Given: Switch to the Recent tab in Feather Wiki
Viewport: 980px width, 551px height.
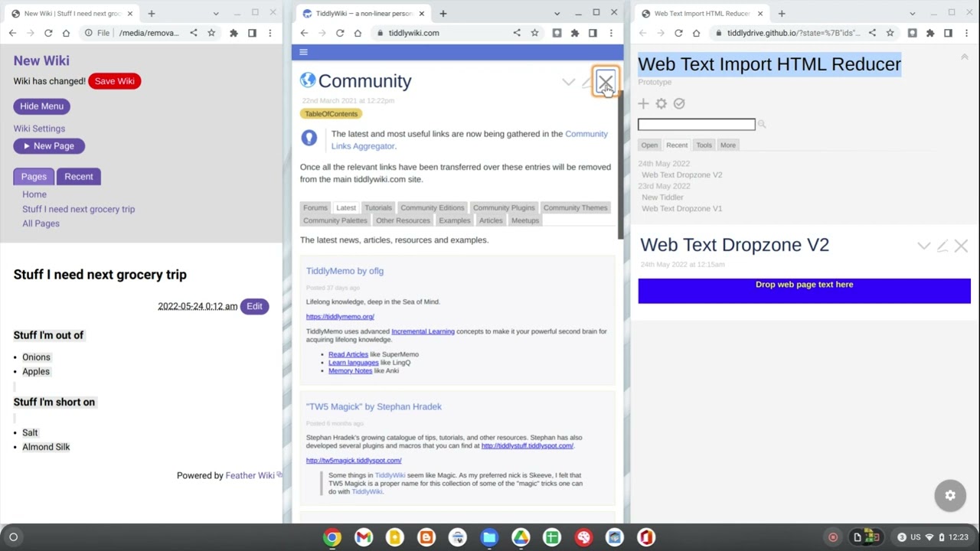Looking at the screenshot, I should coord(79,176).
